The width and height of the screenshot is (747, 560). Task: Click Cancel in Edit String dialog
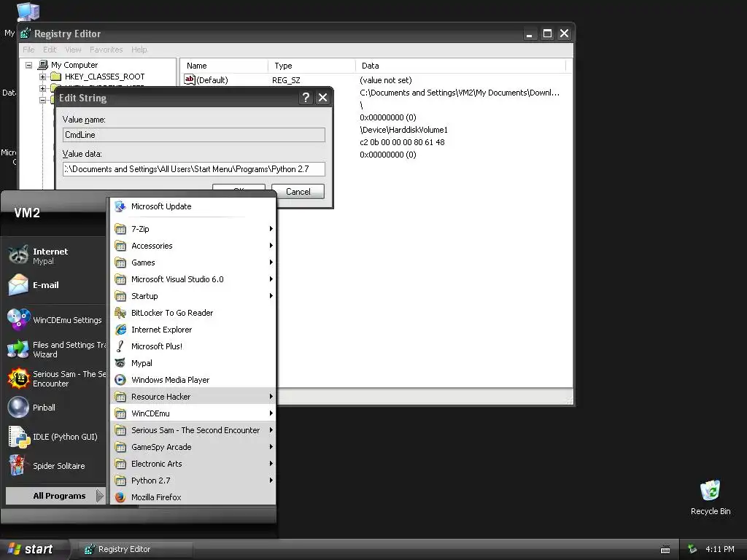pos(298,192)
